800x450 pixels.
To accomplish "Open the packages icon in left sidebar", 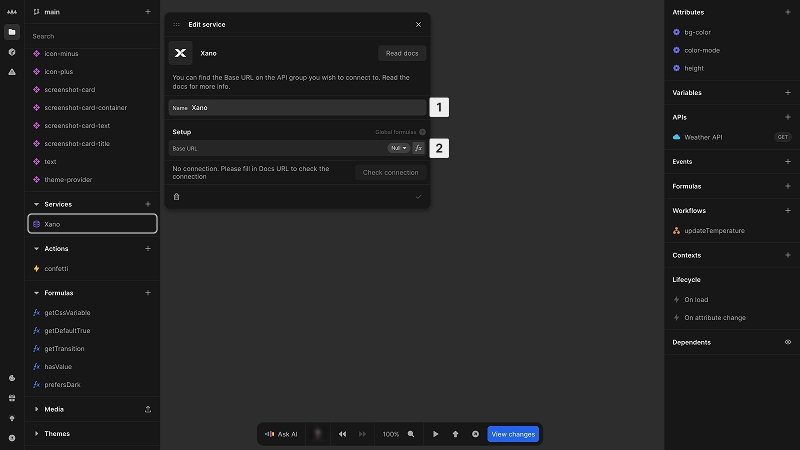I will tap(12, 52).
